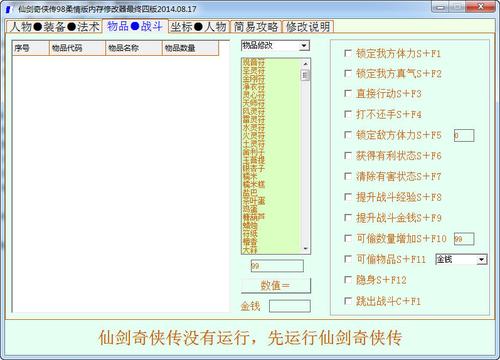Click the enemy HP value field beside S+F5
The image size is (500, 360).
464,135
